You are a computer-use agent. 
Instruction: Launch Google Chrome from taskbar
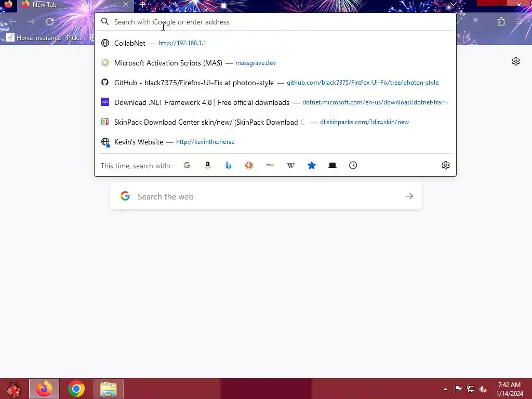[76, 389]
